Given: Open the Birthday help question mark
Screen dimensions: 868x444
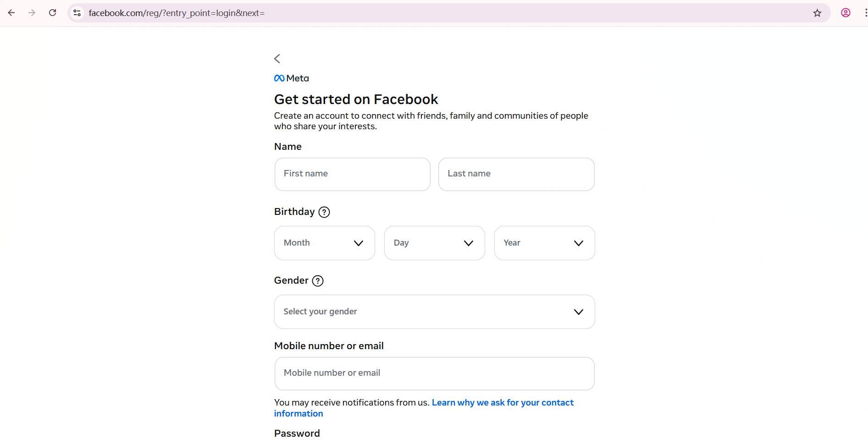Looking at the screenshot, I should (324, 212).
